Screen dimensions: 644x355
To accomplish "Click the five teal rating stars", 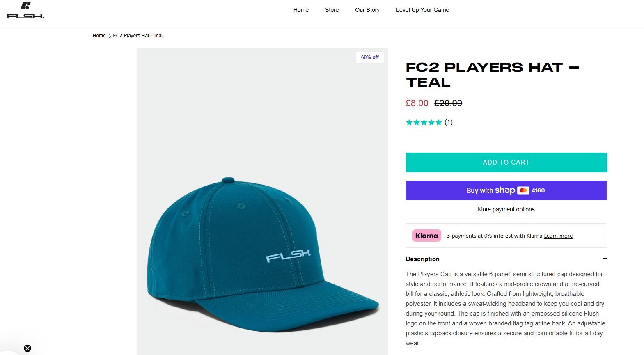I will click(x=424, y=122).
